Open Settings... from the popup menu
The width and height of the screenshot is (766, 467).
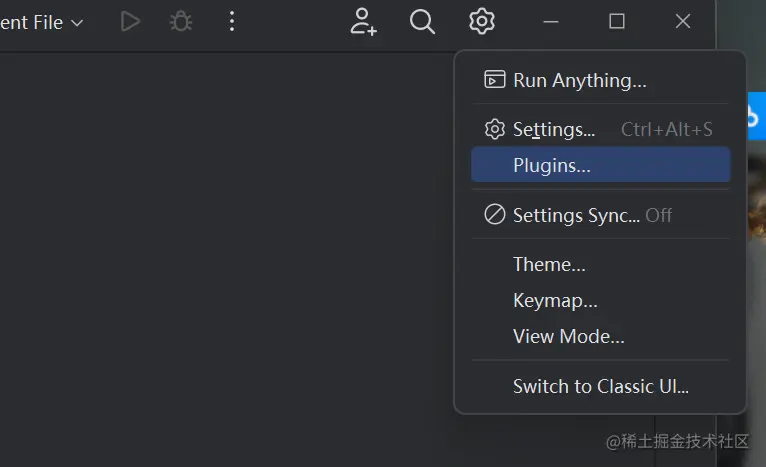(553, 129)
